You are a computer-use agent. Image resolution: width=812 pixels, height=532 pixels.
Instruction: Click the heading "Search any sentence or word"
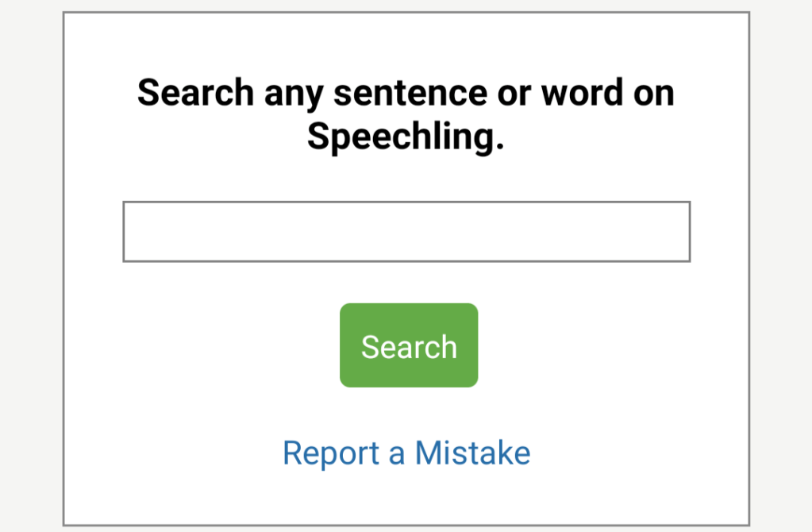406,93
